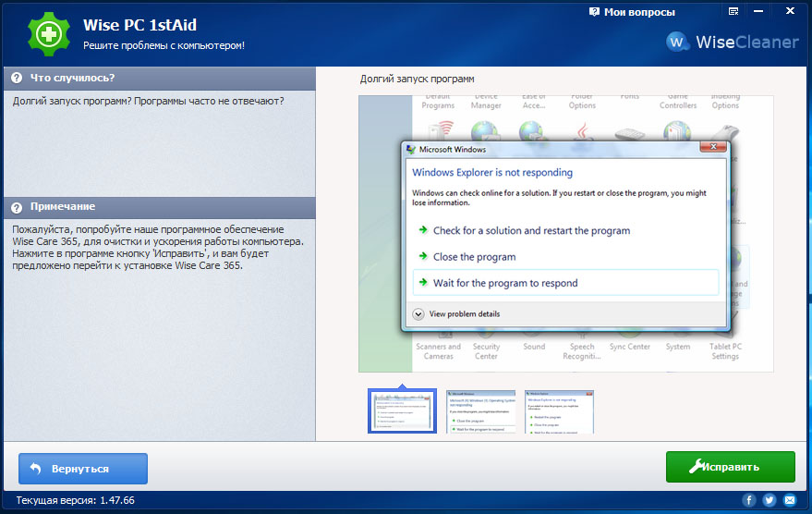Open the Twitter icon in footer

click(769, 500)
